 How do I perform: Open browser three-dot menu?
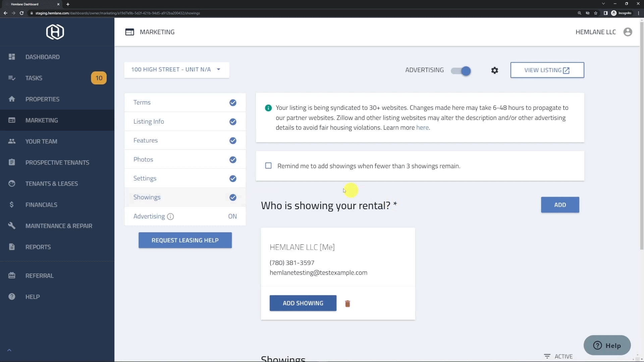click(x=639, y=13)
